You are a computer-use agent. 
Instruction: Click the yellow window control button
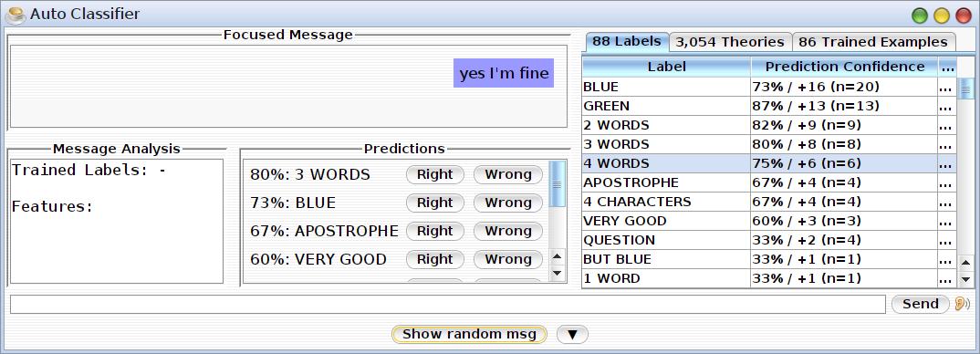click(942, 16)
